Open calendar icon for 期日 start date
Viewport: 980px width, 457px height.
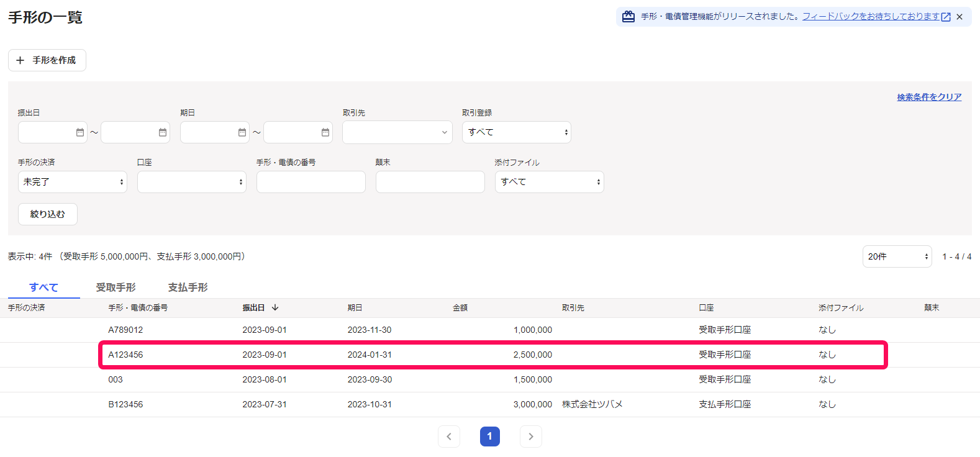[x=242, y=132]
